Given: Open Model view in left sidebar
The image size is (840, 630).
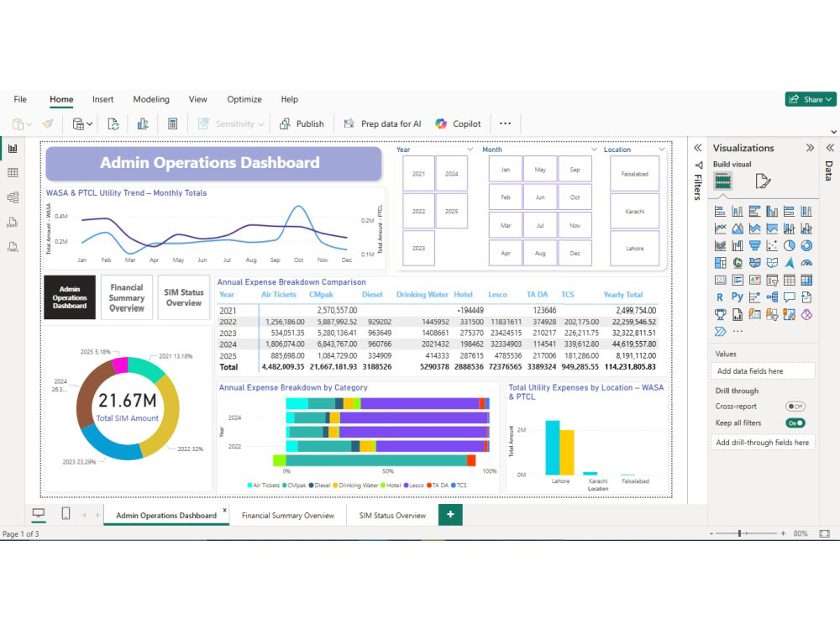Looking at the screenshot, I should (13, 197).
